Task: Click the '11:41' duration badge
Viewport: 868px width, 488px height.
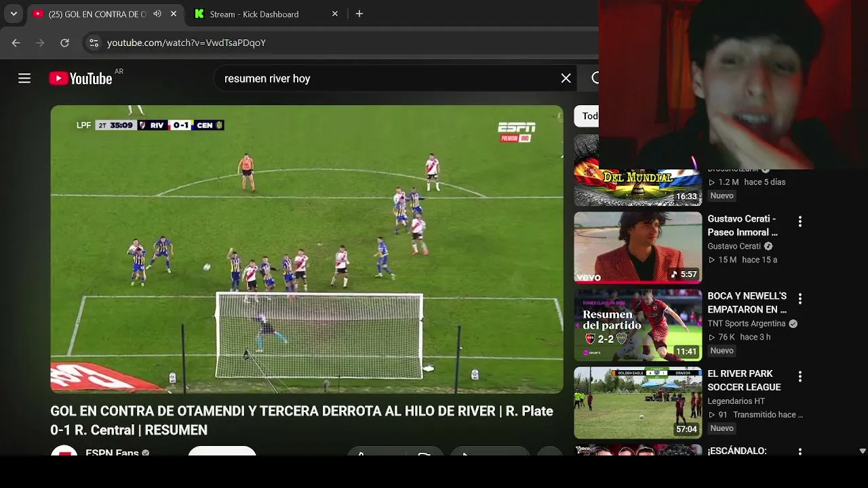Action: (686, 352)
